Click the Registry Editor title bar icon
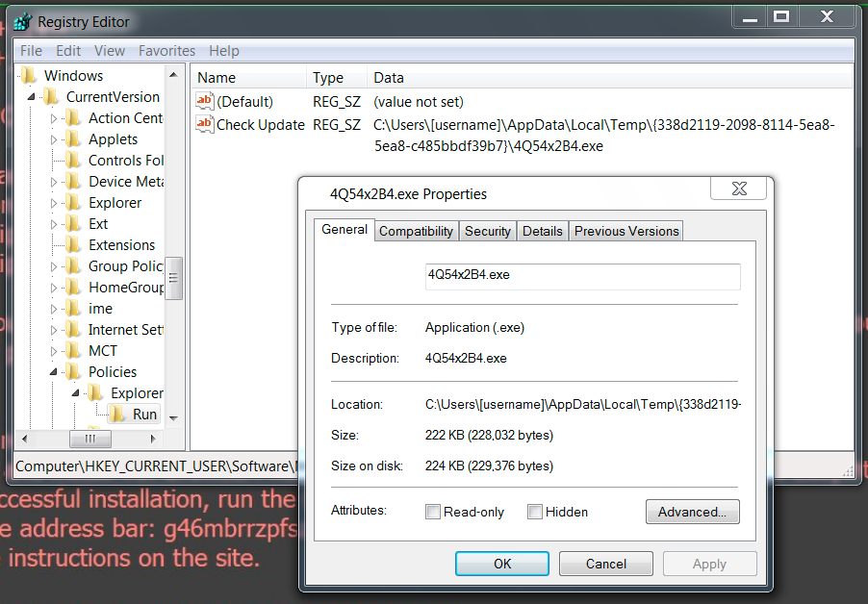 point(23,21)
